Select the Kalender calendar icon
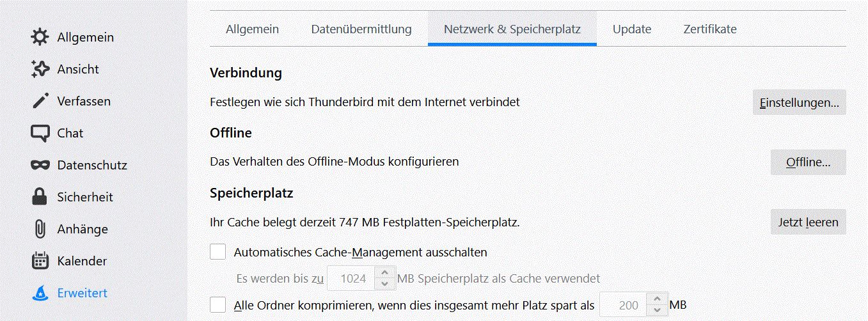The height and width of the screenshot is (321, 868). (40, 261)
